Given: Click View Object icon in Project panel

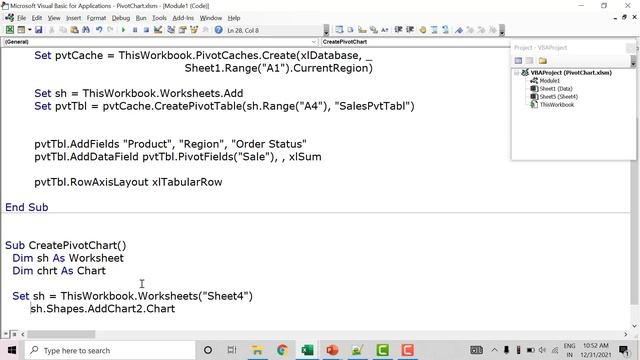Looking at the screenshot, I should point(530,60).
